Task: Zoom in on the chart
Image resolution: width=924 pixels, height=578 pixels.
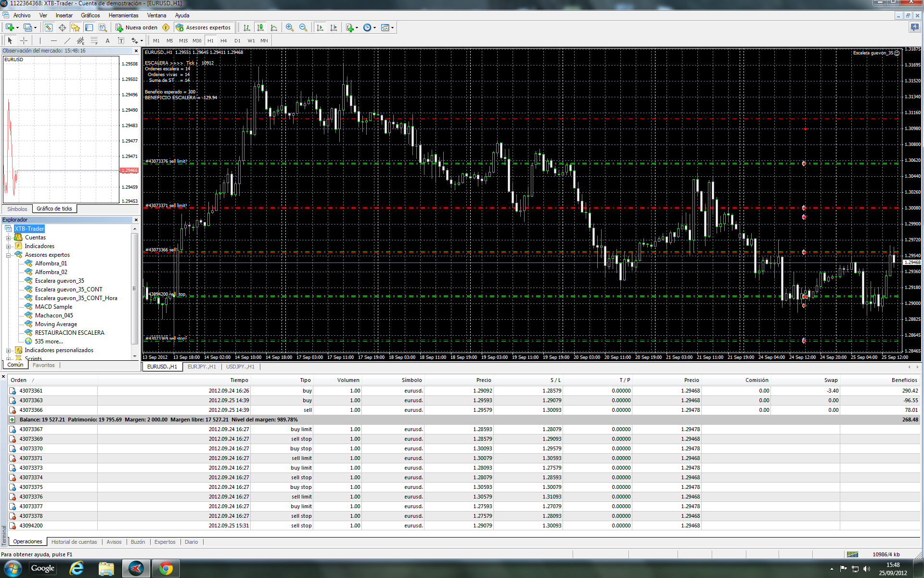Action: (x=289, y=27)
